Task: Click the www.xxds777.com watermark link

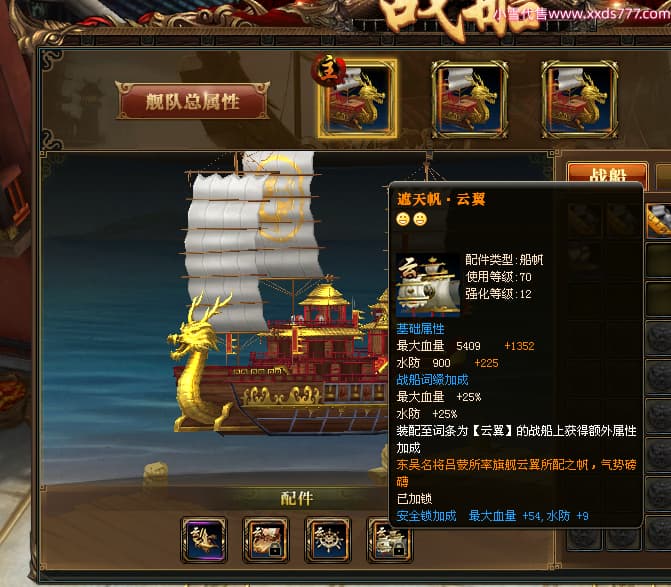Action: click(x=609, y=14)
